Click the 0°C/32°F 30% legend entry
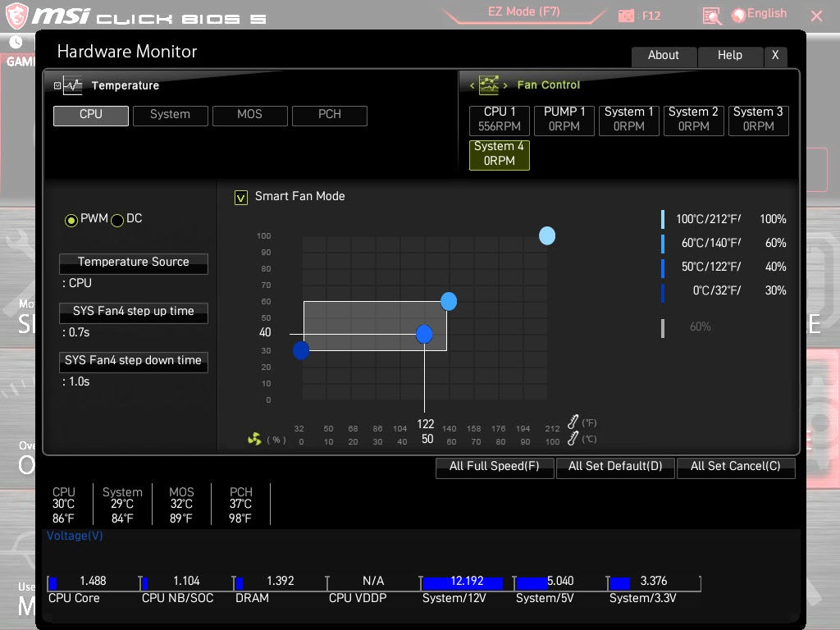This screenshot has width=840, height=630. pyautogui.click(x=724, y=291)
